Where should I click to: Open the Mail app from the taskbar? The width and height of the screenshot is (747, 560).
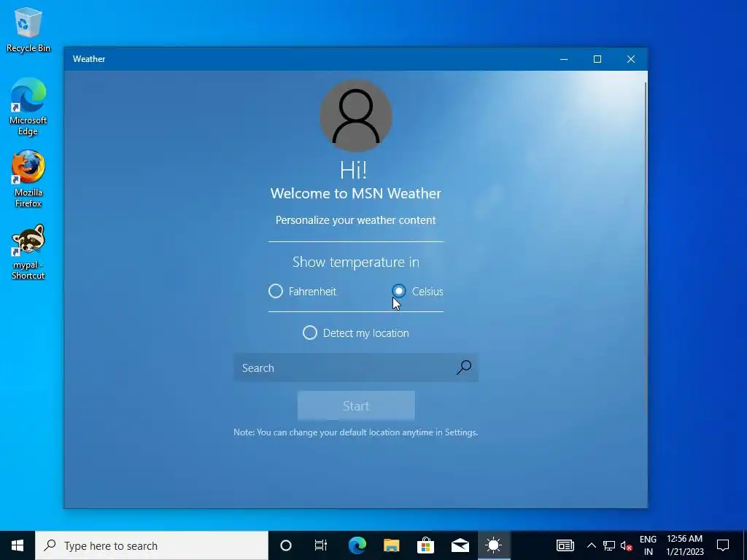pos(460,545)
